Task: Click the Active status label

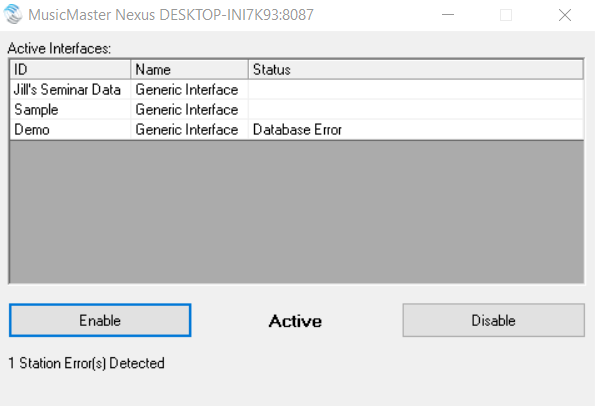Action: pos(295,321)
